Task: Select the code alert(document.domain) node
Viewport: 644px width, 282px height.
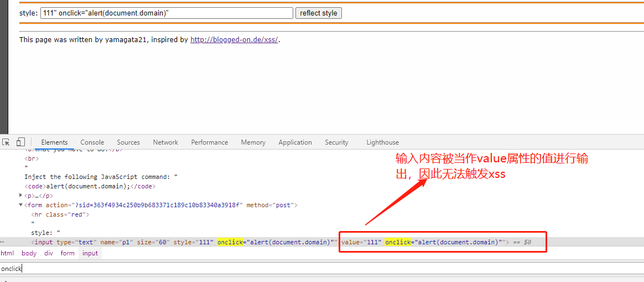Action: [90, 186]
